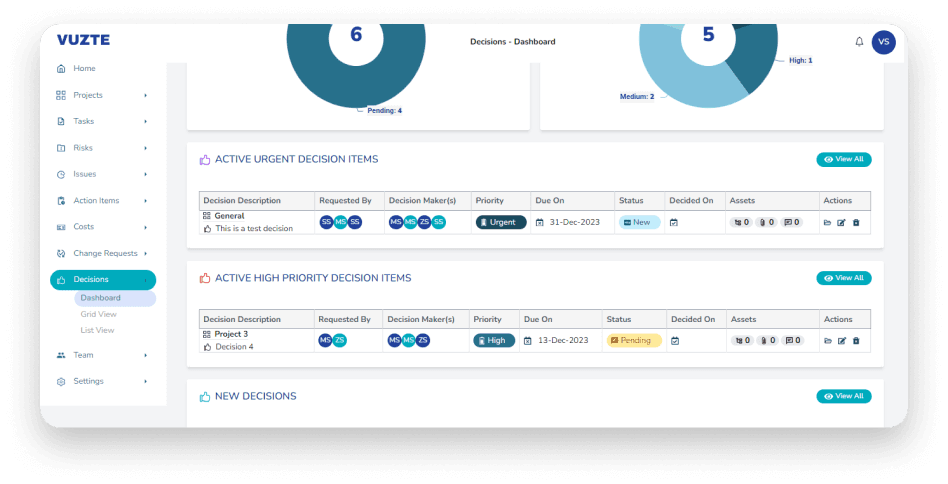
Task: Open the folder icon in General row
Action: point(828,222)
